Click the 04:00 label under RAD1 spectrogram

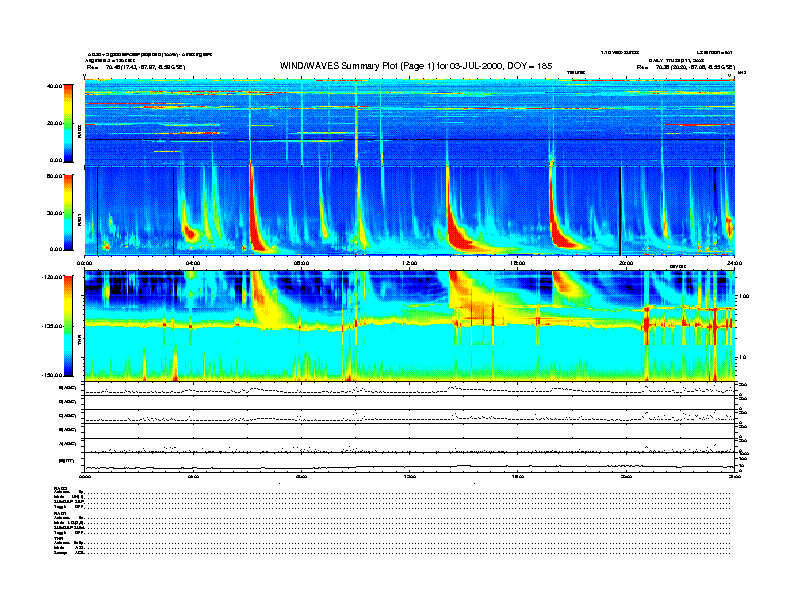pos(193,263)
